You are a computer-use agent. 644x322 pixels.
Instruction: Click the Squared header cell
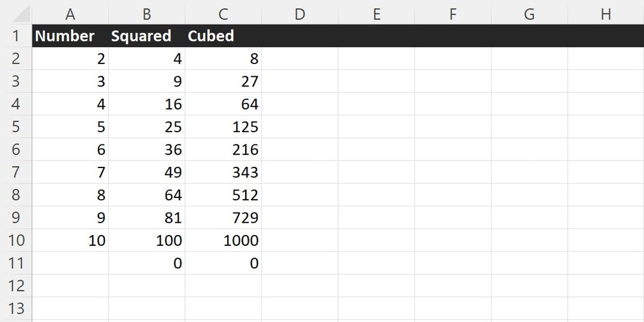coord(147,36)
